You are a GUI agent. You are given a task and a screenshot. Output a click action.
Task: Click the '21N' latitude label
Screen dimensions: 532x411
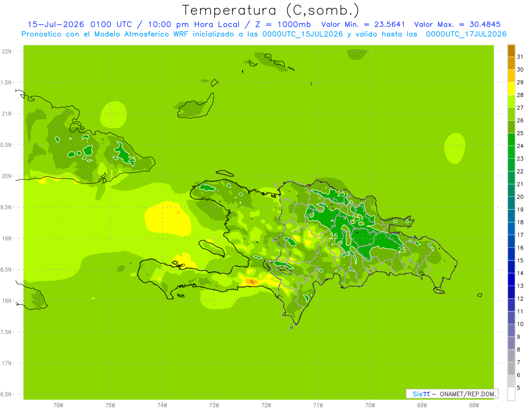6,114
